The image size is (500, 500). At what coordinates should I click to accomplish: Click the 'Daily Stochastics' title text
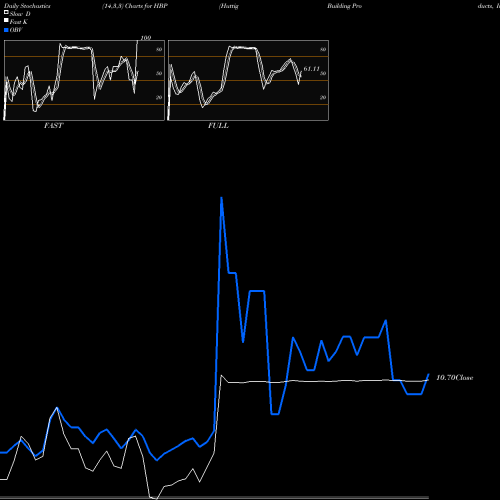pos(27,6)
